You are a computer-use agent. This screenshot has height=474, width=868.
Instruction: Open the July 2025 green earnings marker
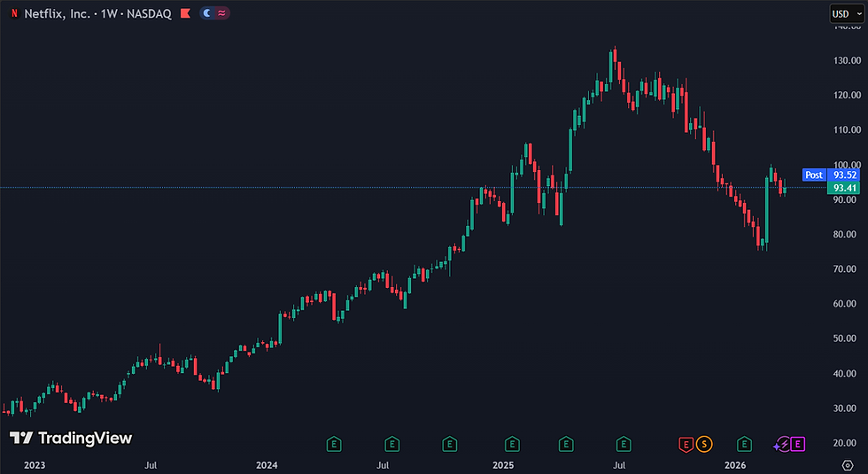point(624,444)
